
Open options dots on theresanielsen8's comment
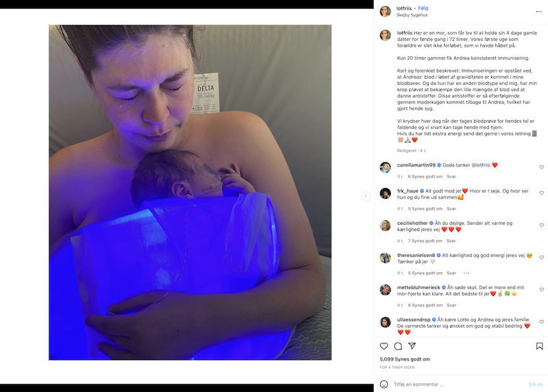pyautogui.click(x=466, y=273)
